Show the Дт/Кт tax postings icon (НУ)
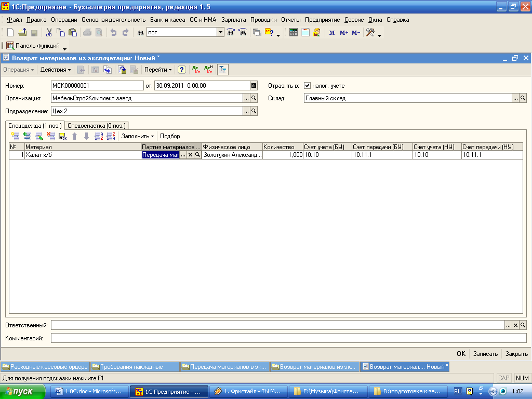 pyautogui.click(x=208, y=70)
